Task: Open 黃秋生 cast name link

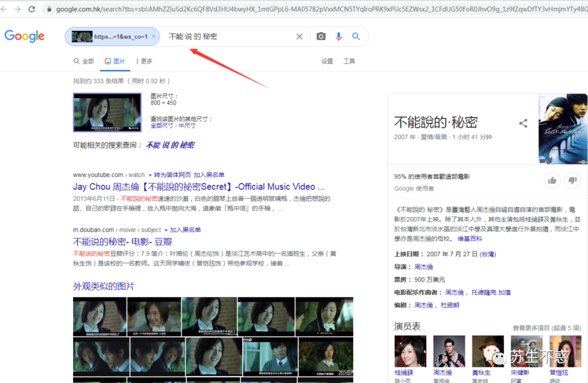Action: tap(481, 373)
